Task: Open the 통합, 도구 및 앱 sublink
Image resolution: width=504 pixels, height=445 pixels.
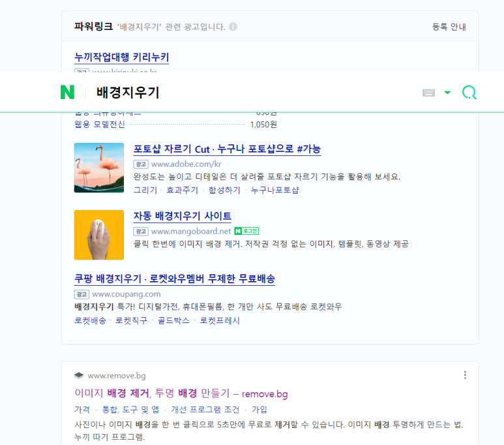Action: [130, 410]
